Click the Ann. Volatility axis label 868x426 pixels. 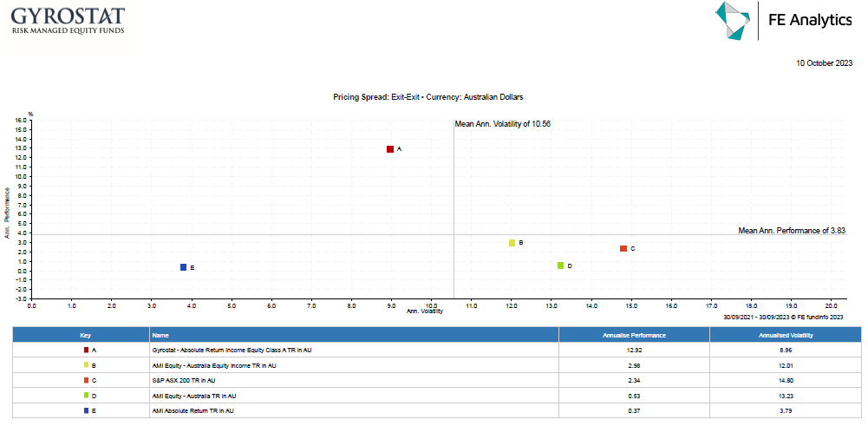425,311
